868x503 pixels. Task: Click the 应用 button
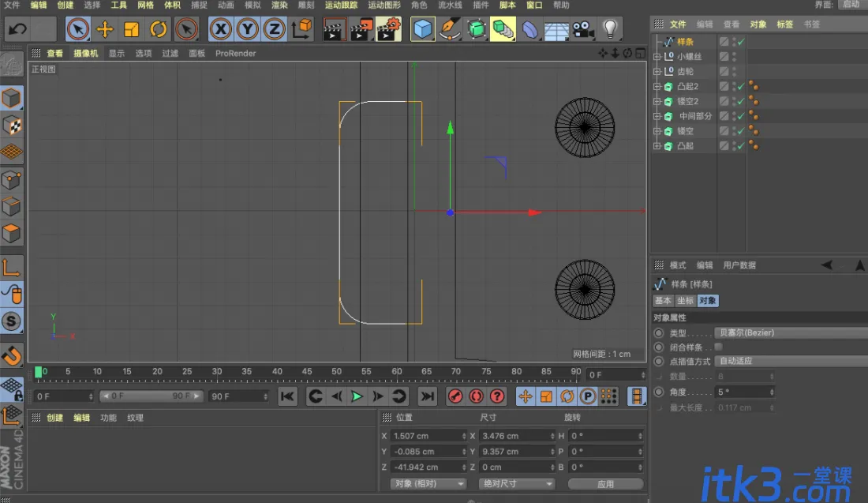605,483
